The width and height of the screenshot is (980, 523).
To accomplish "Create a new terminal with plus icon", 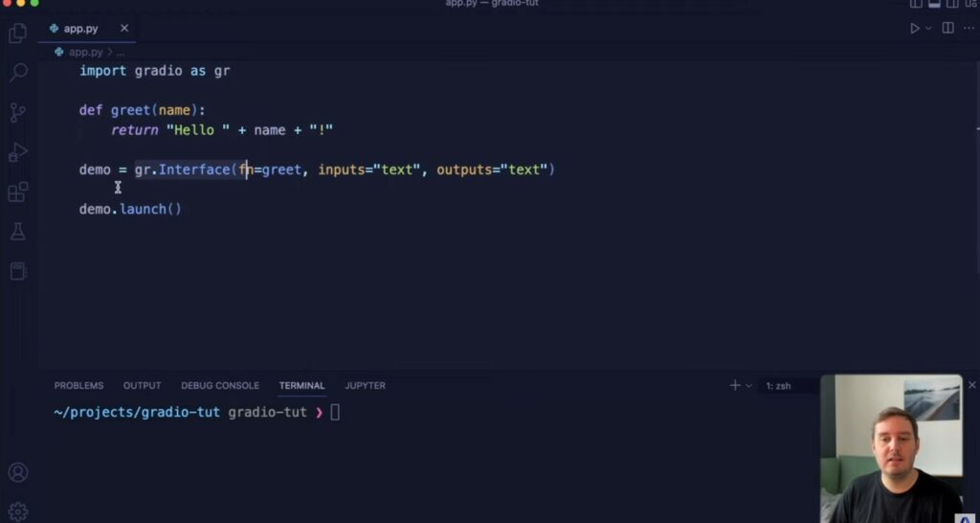I will [735, 385].
